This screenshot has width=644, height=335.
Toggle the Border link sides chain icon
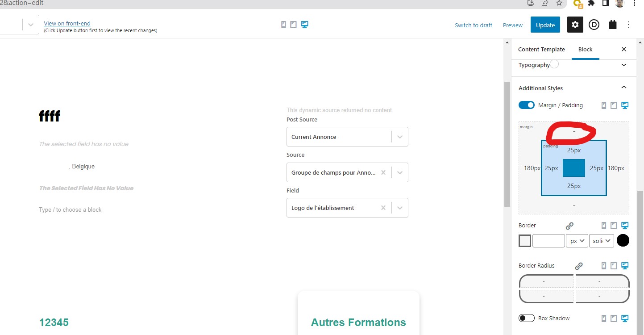click(569, 226)
